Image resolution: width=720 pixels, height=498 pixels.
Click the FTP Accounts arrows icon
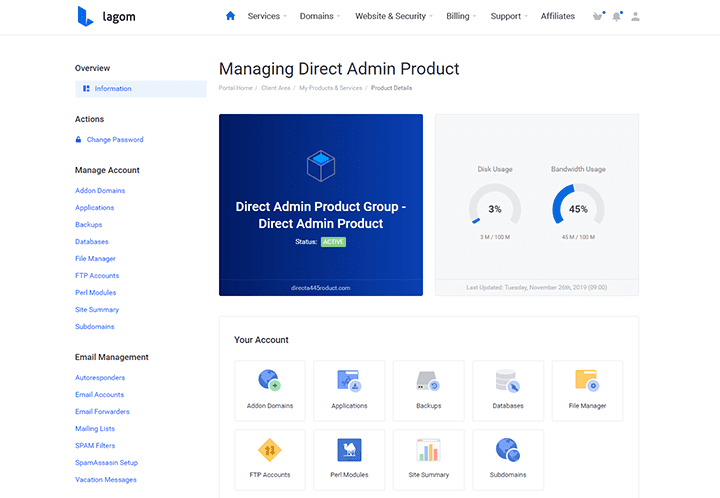click(x=270, y=450)
